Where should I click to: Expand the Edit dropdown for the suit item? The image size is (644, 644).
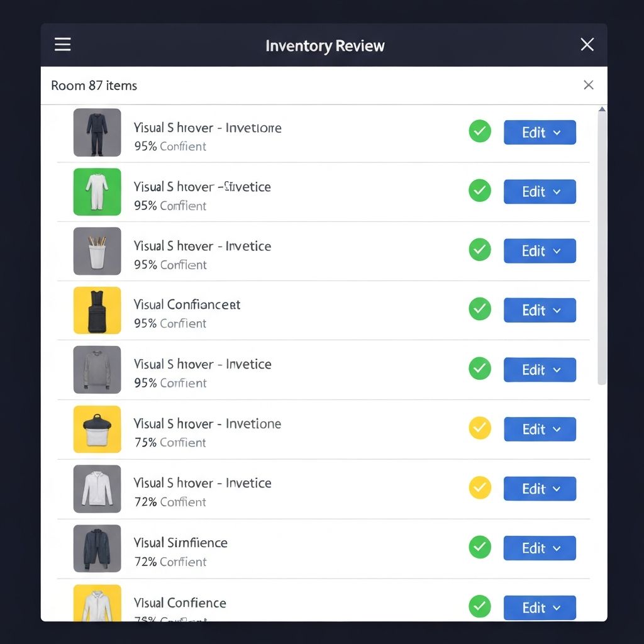[x=540, y=132]
